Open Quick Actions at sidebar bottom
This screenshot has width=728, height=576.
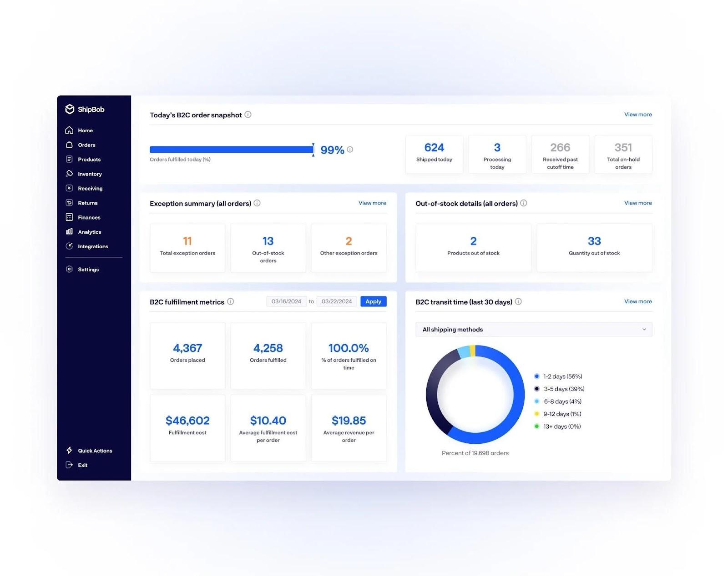click(x=69, y=450)
